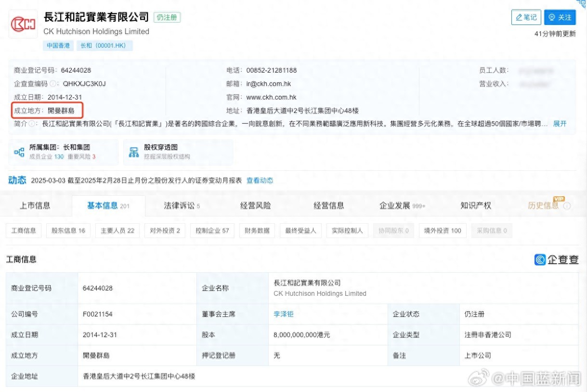Click the info icon beside 简介

pyautogui.click(x=33, y=124)
